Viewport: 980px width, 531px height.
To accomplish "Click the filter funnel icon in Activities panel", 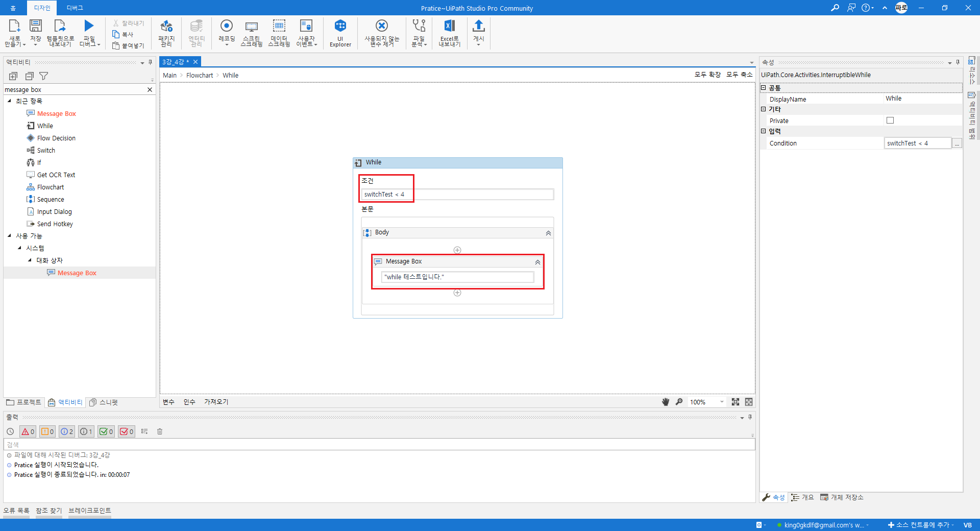I will pos(44,76).
